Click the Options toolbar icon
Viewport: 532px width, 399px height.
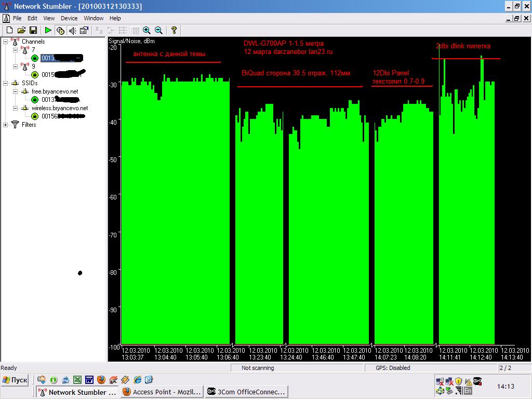pos(84,31)
